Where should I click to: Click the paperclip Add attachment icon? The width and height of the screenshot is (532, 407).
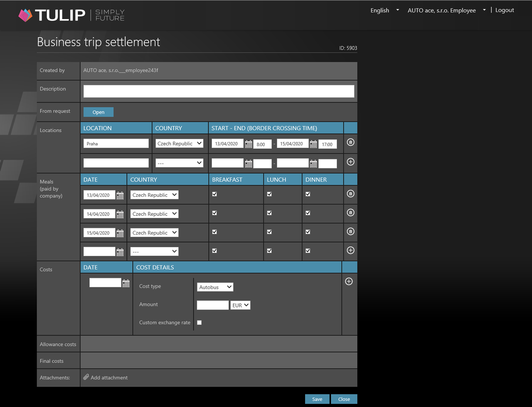(86, 377)
